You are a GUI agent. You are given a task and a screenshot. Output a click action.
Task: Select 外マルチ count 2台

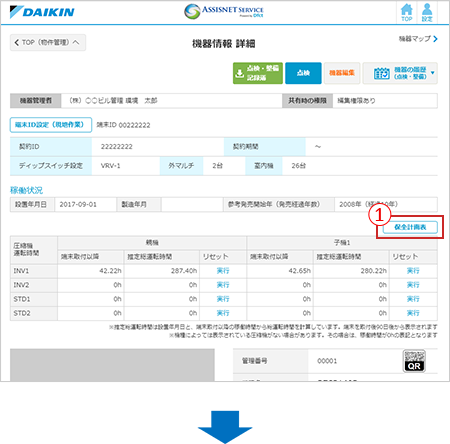[x=218, y=166]
